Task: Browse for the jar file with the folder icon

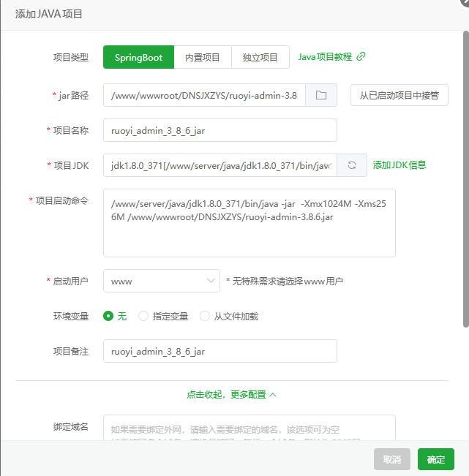Action: pos(321,95)
